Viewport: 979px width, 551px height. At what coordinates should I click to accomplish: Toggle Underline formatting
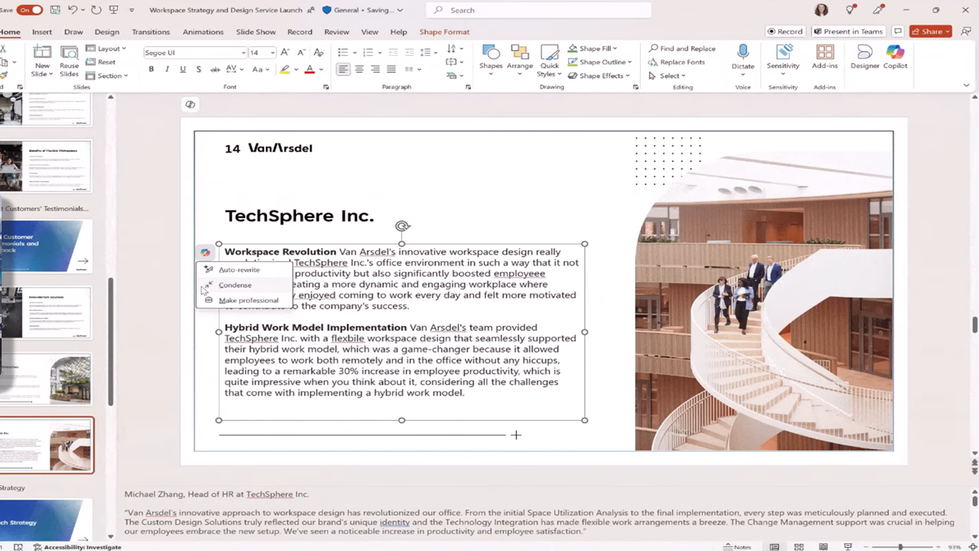click(x=182, y=69)
